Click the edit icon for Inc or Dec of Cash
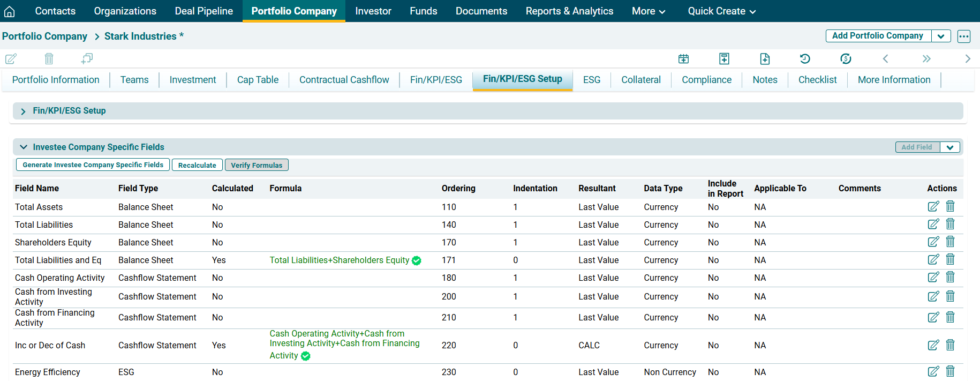The width and height of the screenshot is (980, 381). click(933, 346)
